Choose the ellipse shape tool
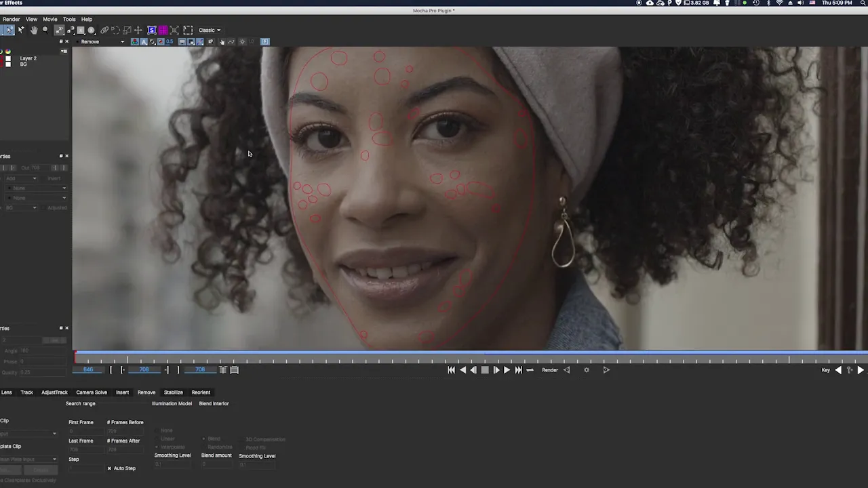The image size is (868, 488). click(91, 30)
